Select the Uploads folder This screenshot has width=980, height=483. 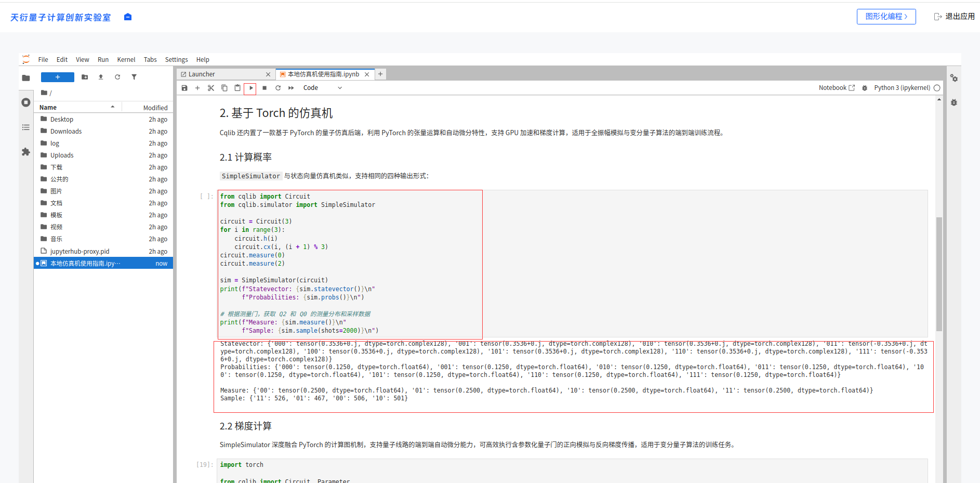coord(103,155)
